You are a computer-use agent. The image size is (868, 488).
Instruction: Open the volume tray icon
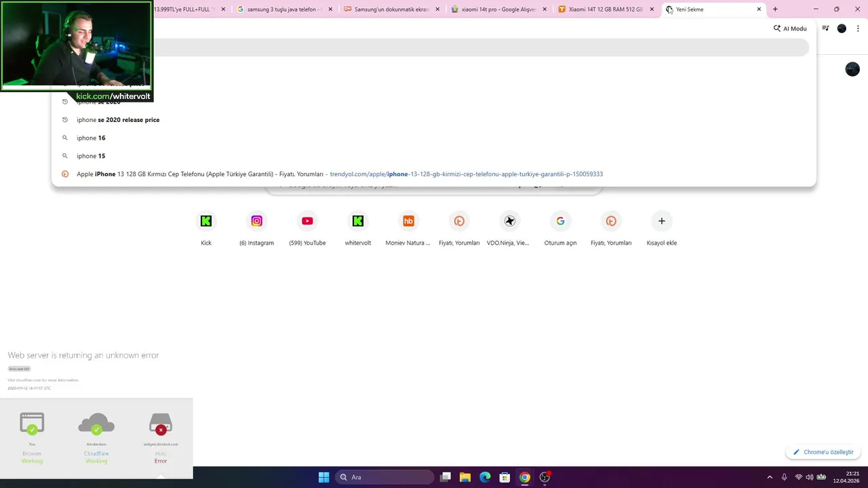click(809, 477)
